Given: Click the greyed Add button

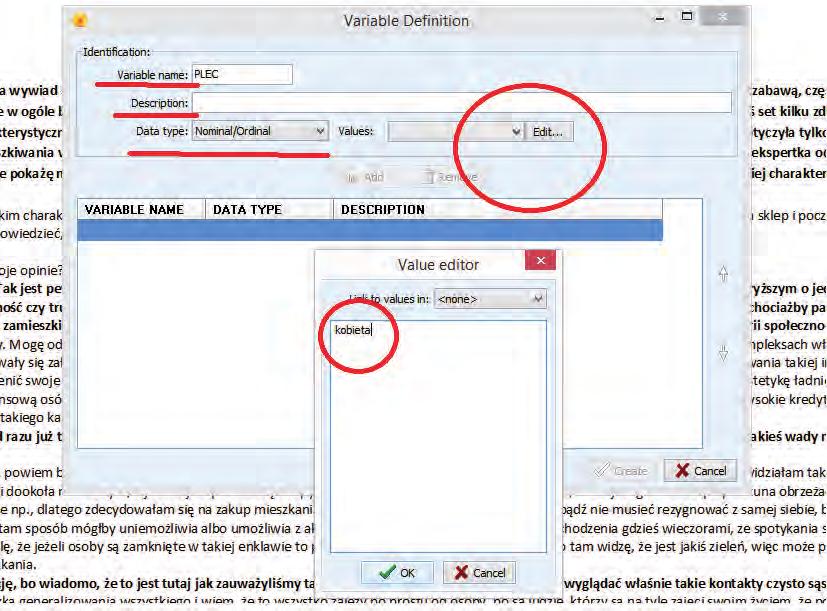Looking at the screenshot, I should point(365,177).
